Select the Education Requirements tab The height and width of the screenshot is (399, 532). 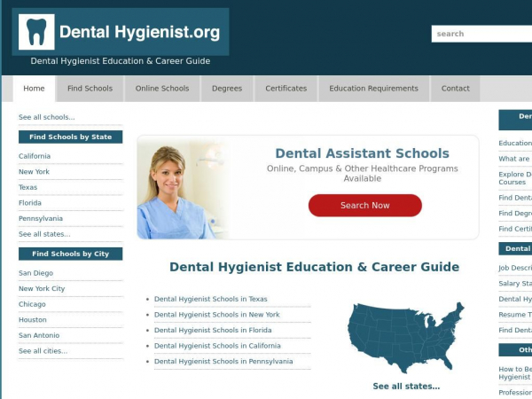pos(373,89)
